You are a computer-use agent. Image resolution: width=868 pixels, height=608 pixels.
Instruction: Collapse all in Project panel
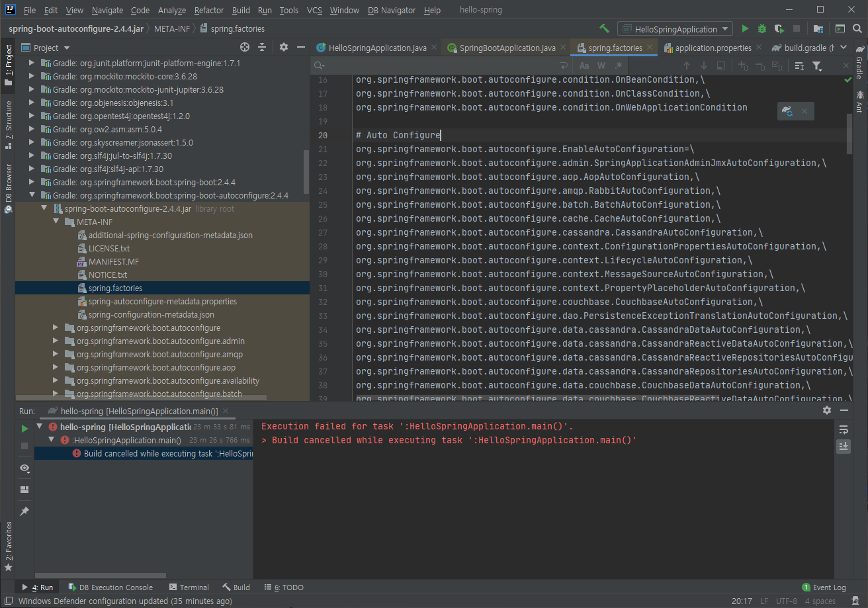(262, 47)
